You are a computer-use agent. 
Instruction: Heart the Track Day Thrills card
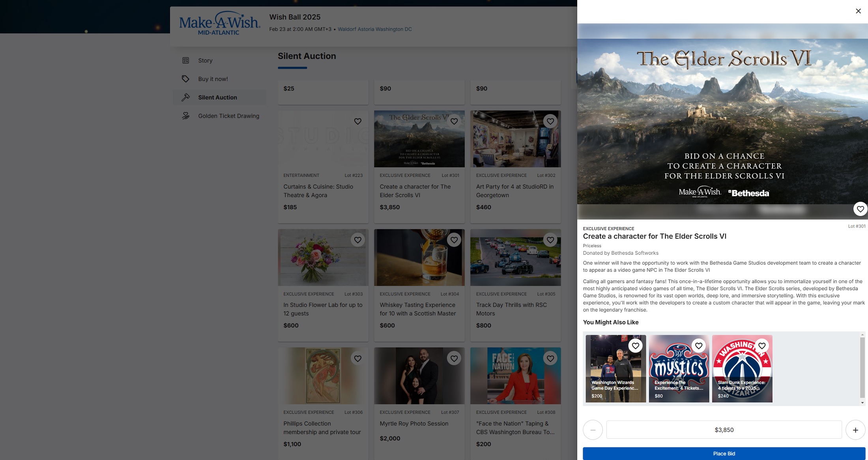coord(550,240)
